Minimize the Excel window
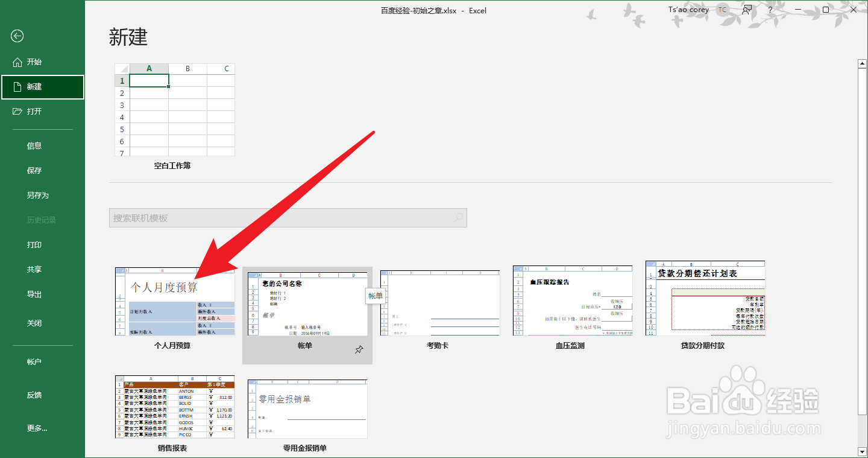The height and width of the screenshot is (458, 868). point(798,10)
